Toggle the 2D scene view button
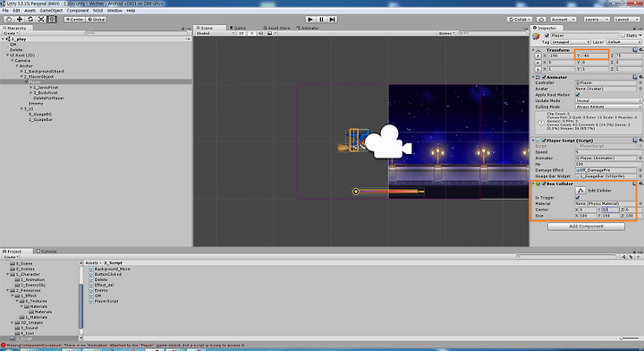The width and height of the screenshot is (644, 351). [241, 33]
